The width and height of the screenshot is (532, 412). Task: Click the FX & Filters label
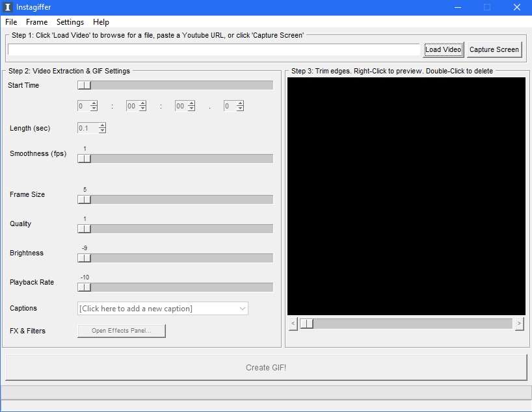[x=27, y=331]
